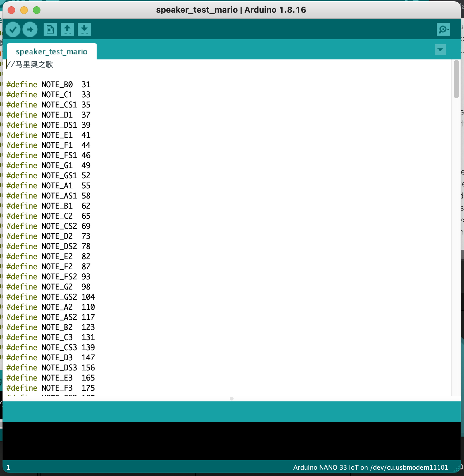Image resolution: width=464 pixels, height=476 pixels.
Task: Click the NOTE_D2 73 define line
Action: click(48, 236)
